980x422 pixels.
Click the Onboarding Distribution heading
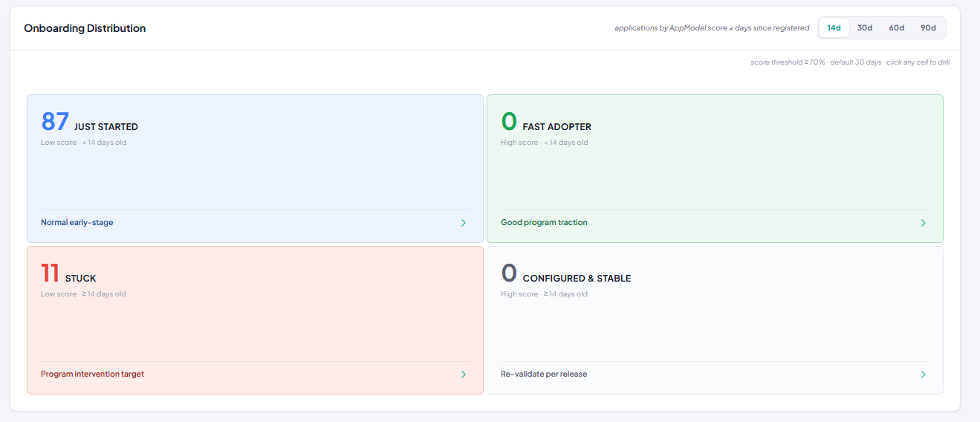pyautogui.click(x=85, y=28)
